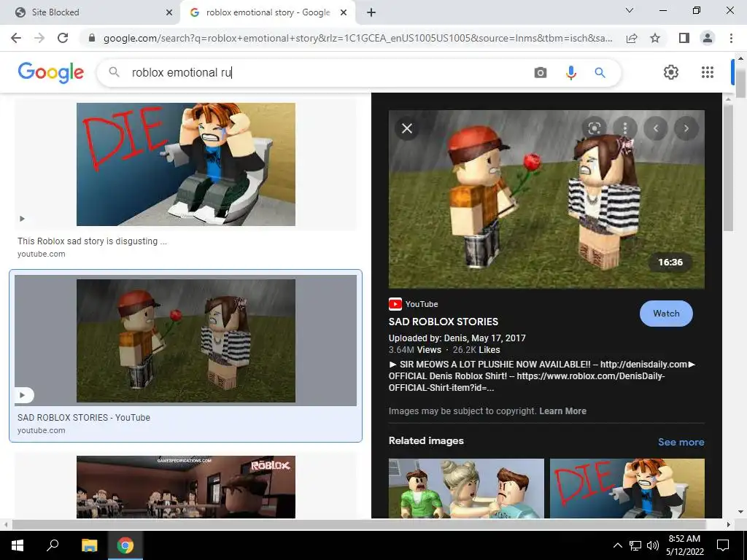Reload the current page
The height and width of the screenshot is (560, 747).
63,38
